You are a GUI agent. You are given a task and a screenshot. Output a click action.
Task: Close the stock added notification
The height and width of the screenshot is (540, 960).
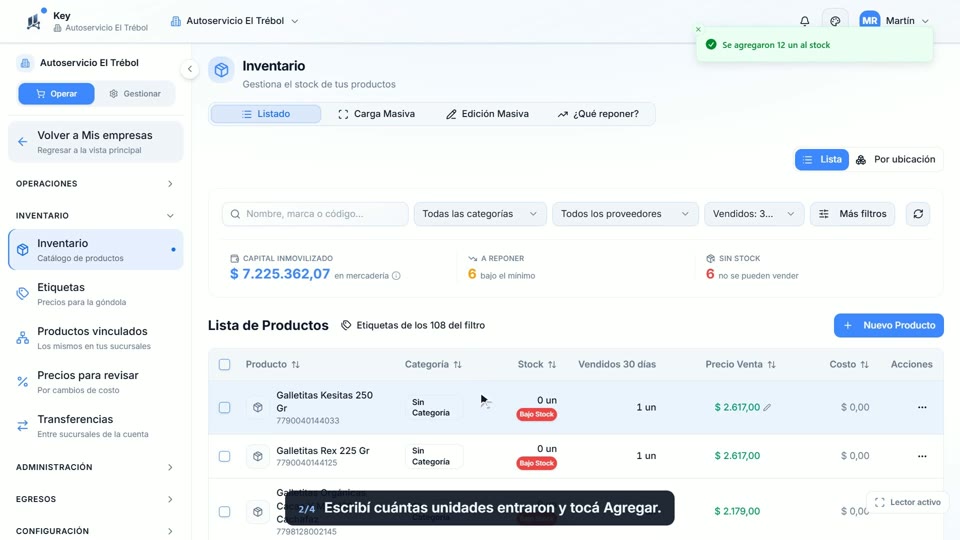(698, 29)
